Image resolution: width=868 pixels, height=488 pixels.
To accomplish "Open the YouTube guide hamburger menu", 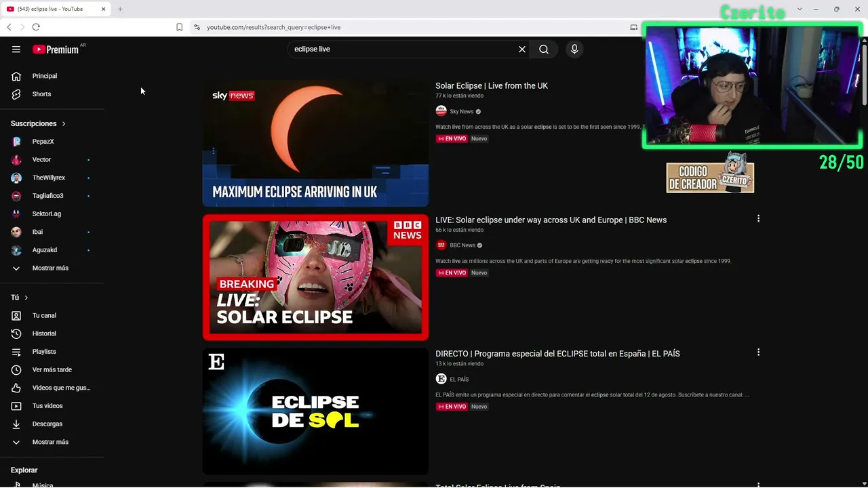I will point(16,49).
